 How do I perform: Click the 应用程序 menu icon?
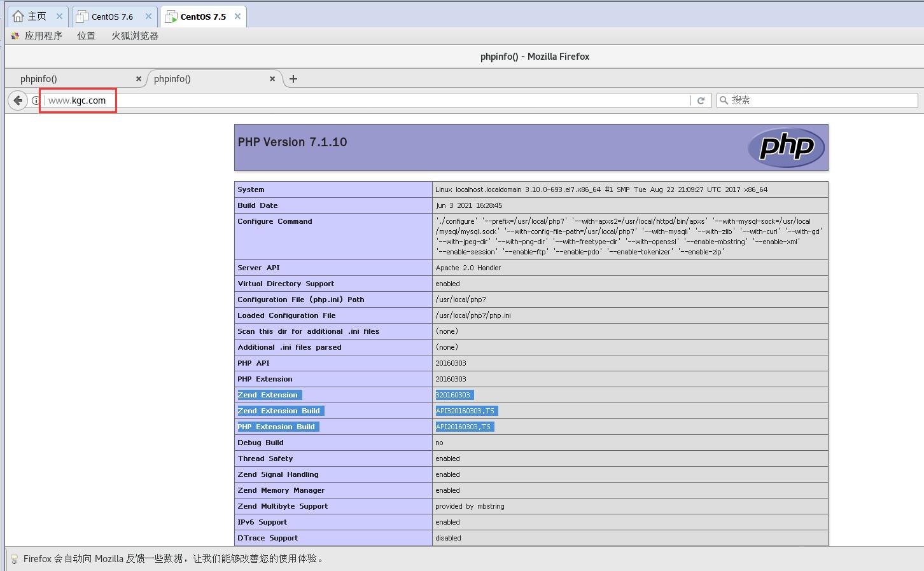coord(15,36)
